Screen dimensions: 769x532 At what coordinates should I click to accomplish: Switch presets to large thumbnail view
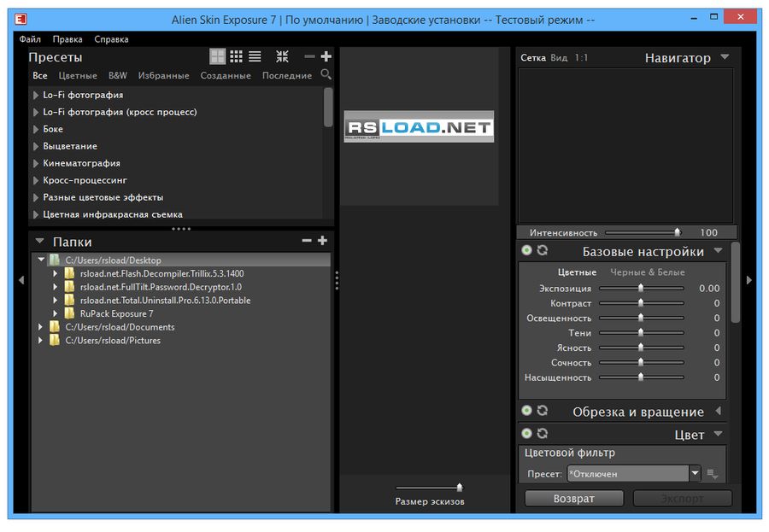(217, 57)
